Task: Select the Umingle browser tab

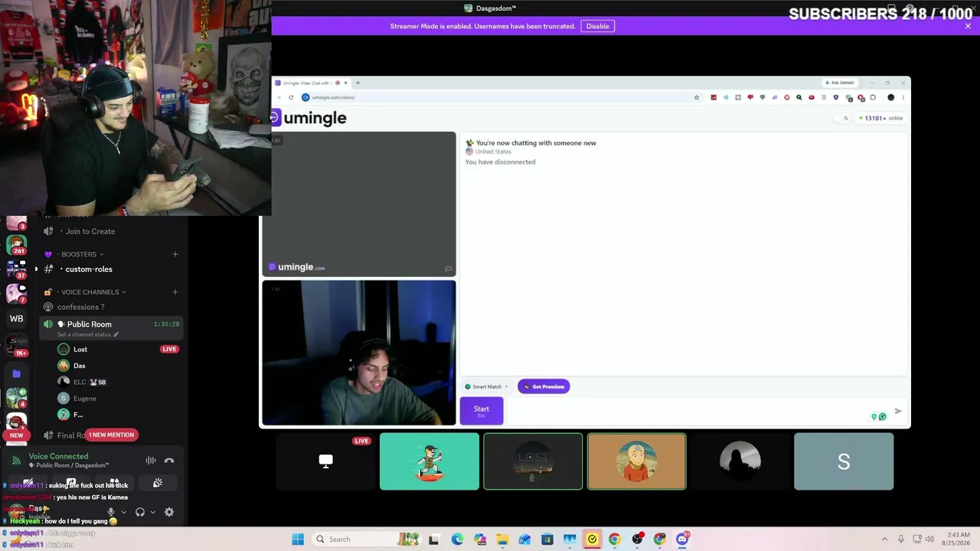Action: 310,83
